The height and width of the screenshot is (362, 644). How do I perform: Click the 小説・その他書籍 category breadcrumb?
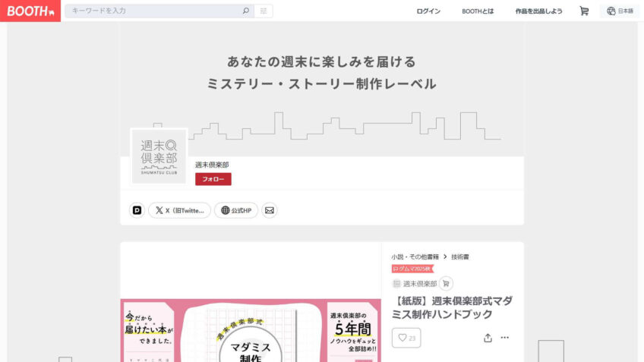coord(415,257)
